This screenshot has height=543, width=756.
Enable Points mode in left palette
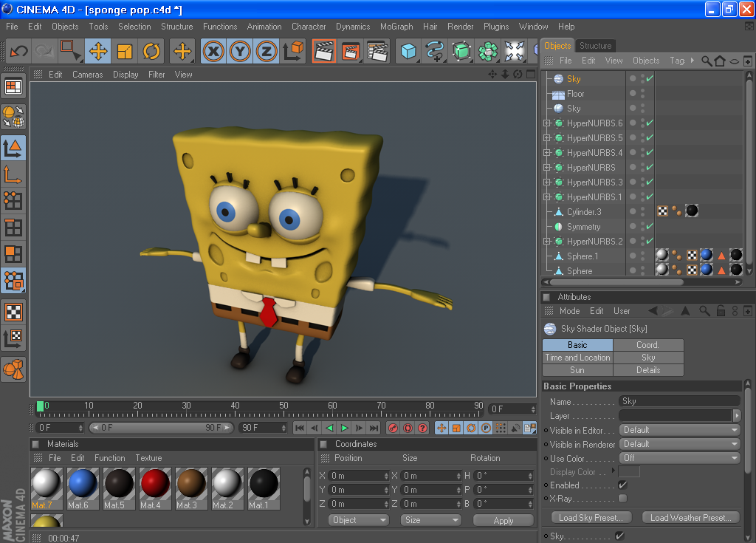[x=13, y=201]
